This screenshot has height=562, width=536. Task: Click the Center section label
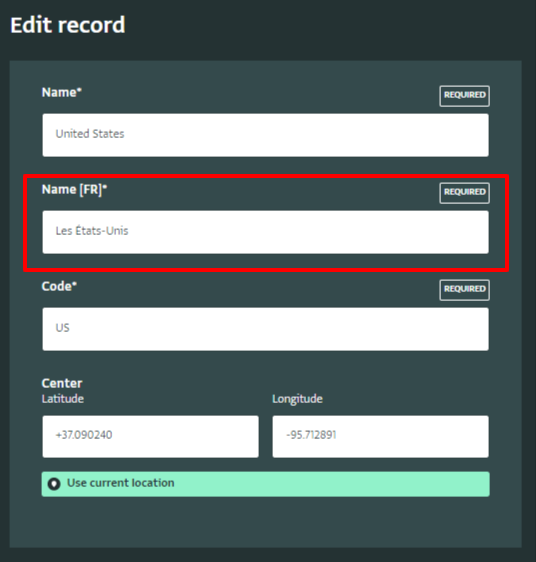[62, 383]
